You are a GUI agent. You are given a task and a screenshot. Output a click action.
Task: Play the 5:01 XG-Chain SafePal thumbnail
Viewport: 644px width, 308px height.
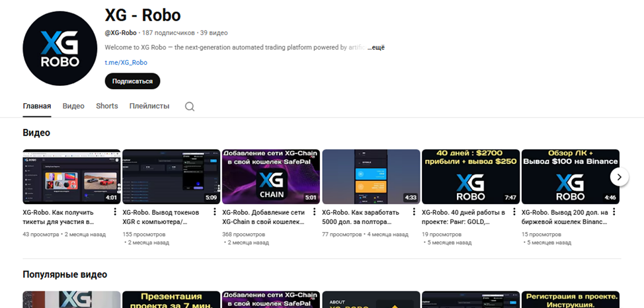click(271, 176)
